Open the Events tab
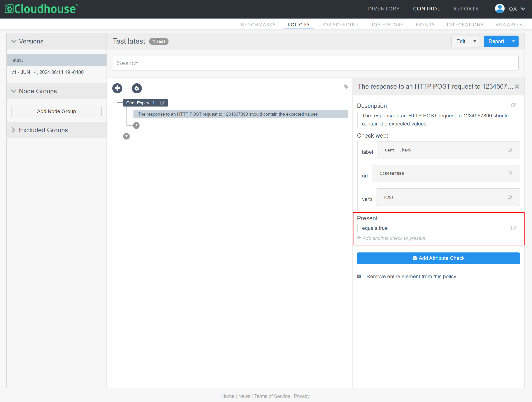This screenshot has height=402, width=532. (425, 24)
